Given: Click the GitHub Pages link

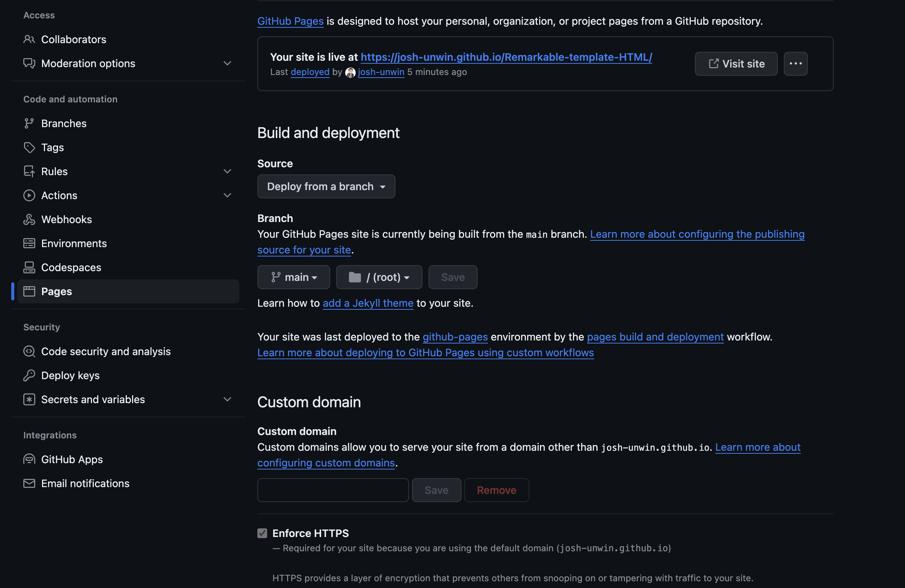Looking at the screenshot, I should click(290, 21).
